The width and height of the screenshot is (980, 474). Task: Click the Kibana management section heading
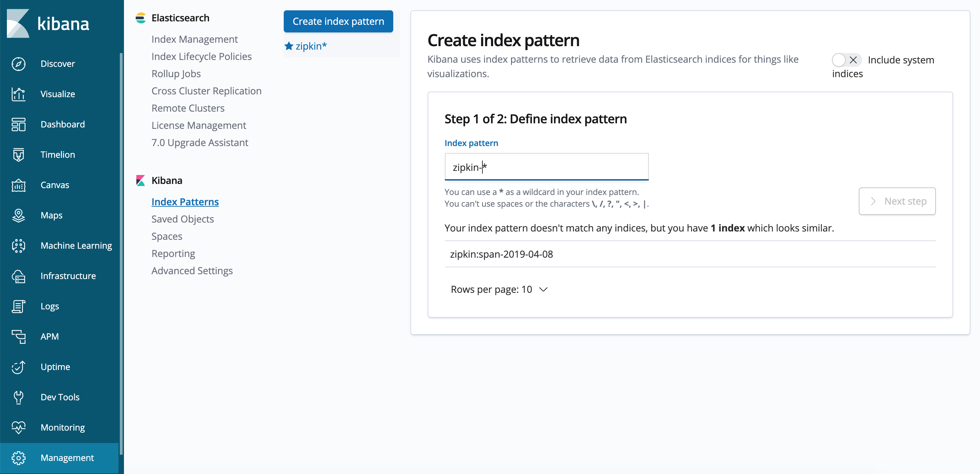[x=167, y=181]
